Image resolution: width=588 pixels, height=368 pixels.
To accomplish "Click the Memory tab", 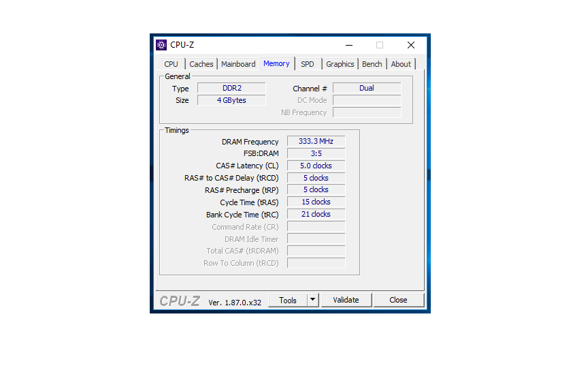I will tap(276, 63).
